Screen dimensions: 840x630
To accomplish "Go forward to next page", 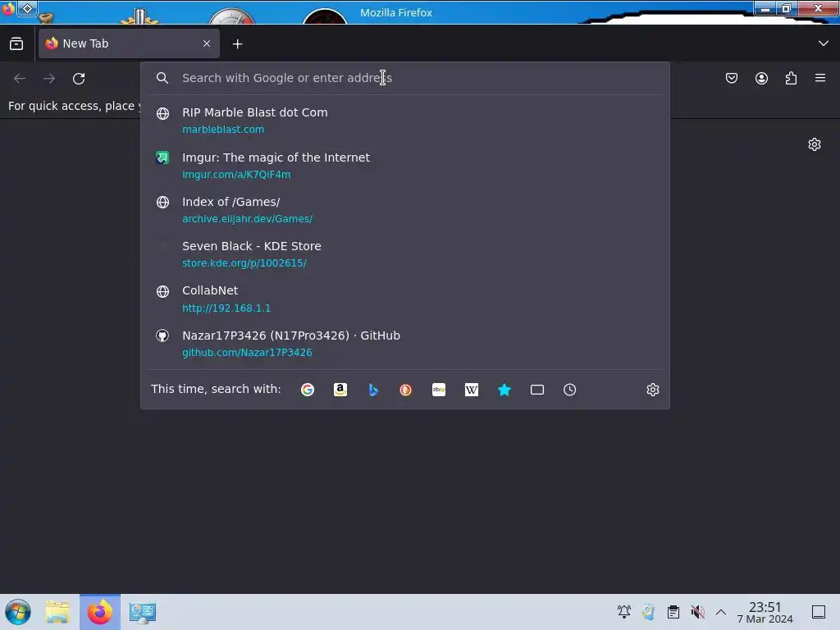I will pos(49,78).
